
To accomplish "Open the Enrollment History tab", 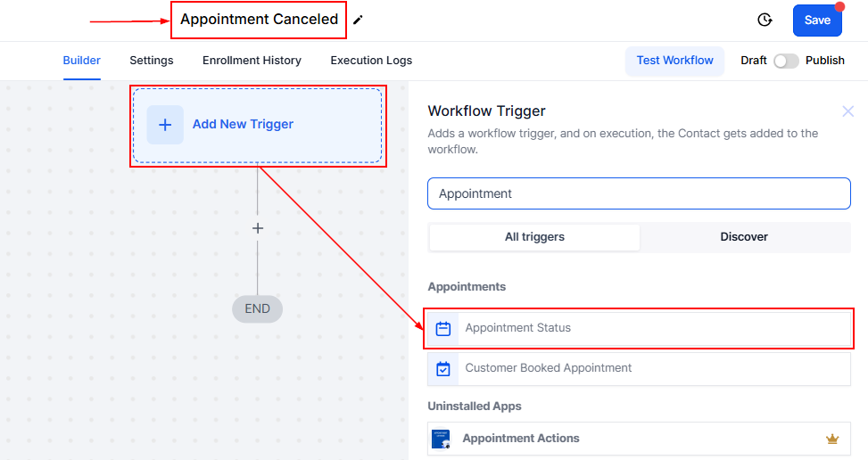I will point(252,61).
